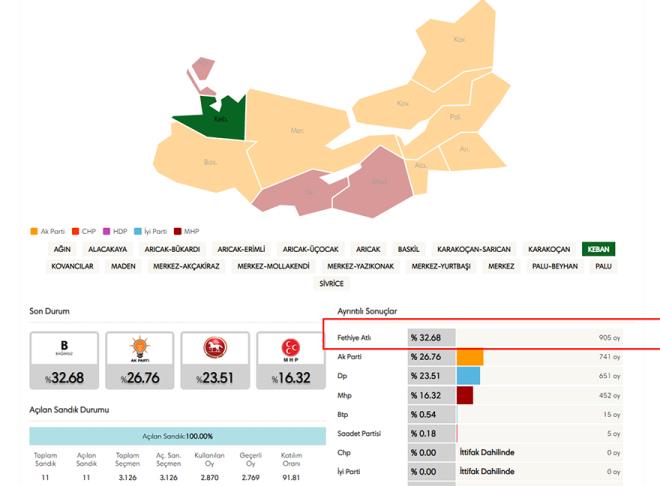The width and height of the screenshot is (660, 486).
Task: Choose the plain PALU tab
Action: 604,266
